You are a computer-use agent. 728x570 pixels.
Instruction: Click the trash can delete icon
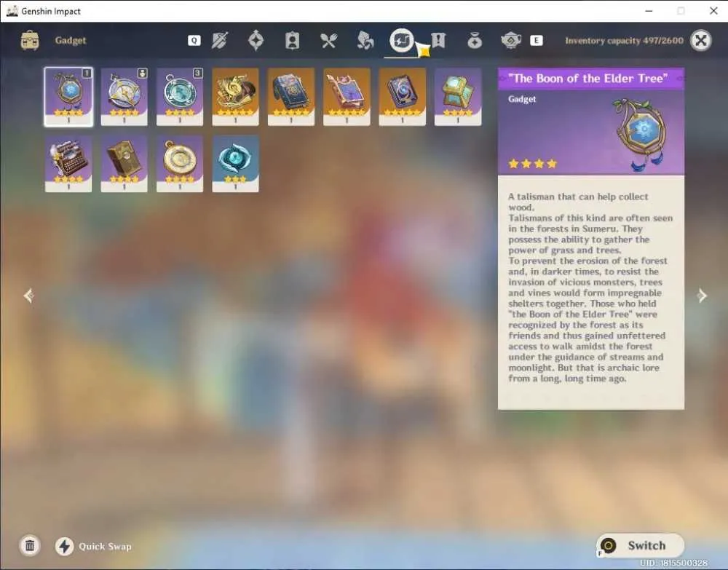[30, 545]
